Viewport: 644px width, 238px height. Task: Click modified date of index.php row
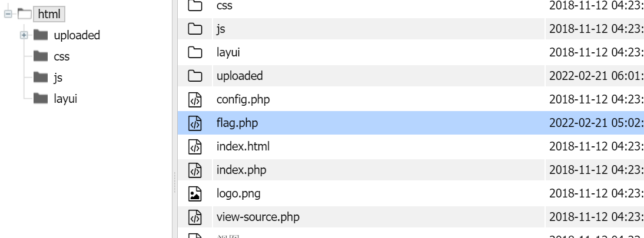[596, 170]
